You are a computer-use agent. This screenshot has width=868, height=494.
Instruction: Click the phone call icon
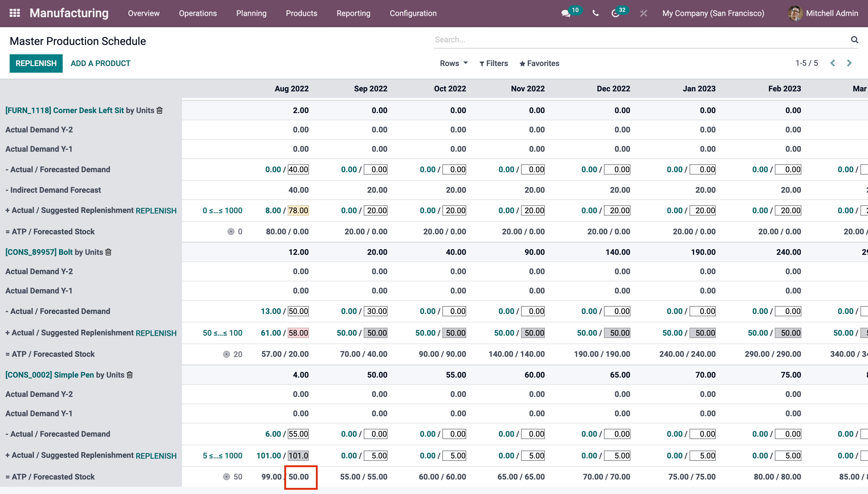click(596, 13)
